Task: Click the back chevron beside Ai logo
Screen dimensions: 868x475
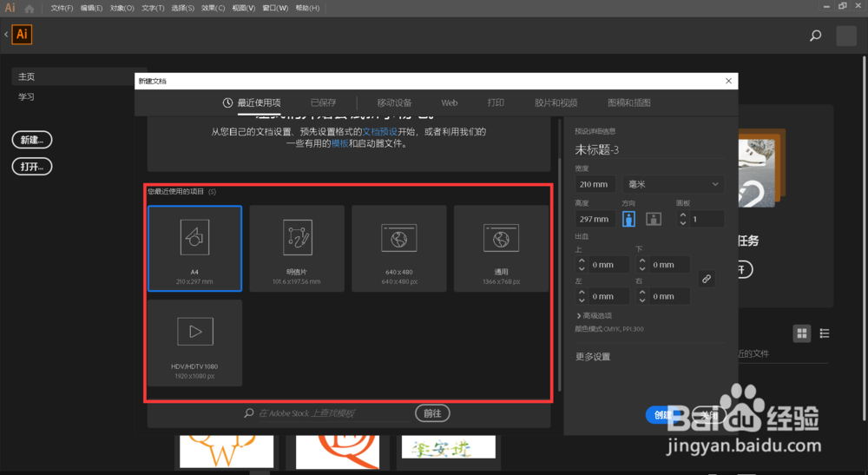Action: 6,35
